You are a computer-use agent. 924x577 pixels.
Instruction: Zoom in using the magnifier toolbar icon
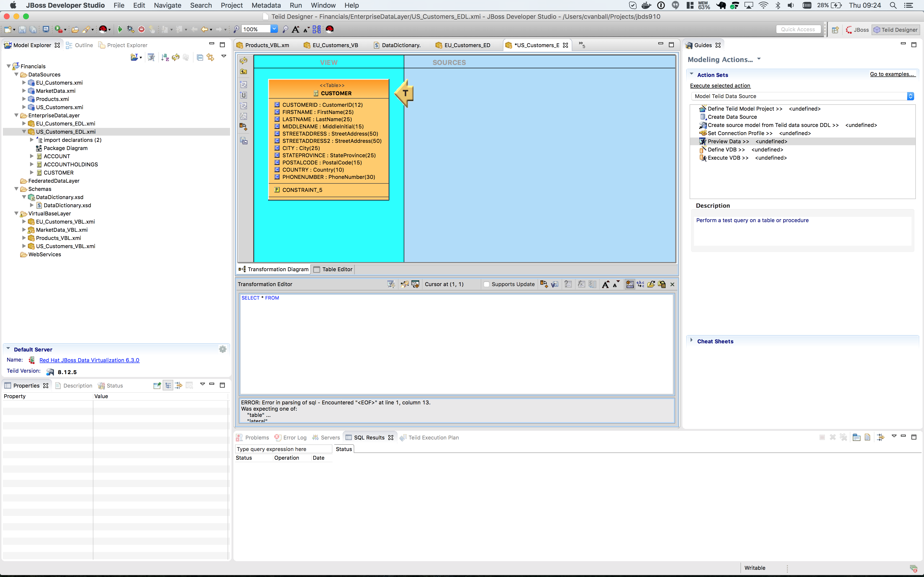(x=236, y=29)
